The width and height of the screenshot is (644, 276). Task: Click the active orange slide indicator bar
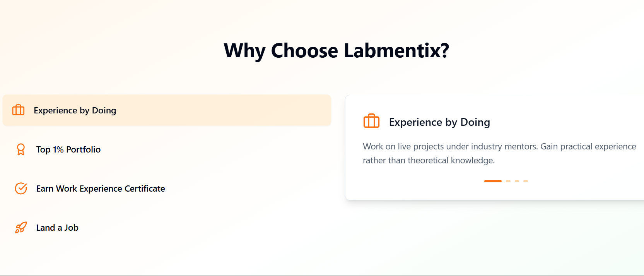[493, 181]
